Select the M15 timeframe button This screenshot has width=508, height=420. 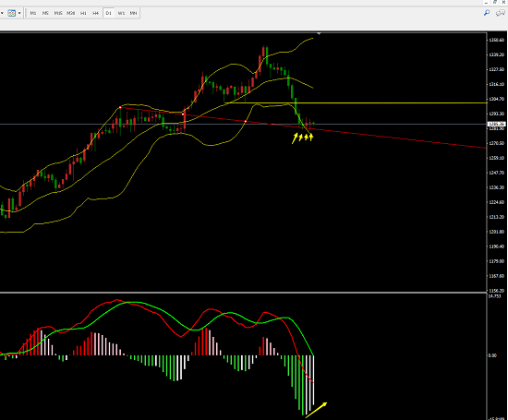coord(58,13)
